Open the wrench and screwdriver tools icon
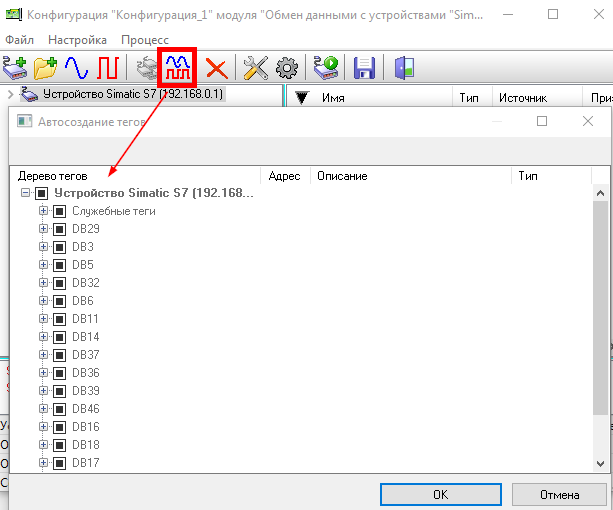Screen dimensions: 613x510 click(256, 68)
